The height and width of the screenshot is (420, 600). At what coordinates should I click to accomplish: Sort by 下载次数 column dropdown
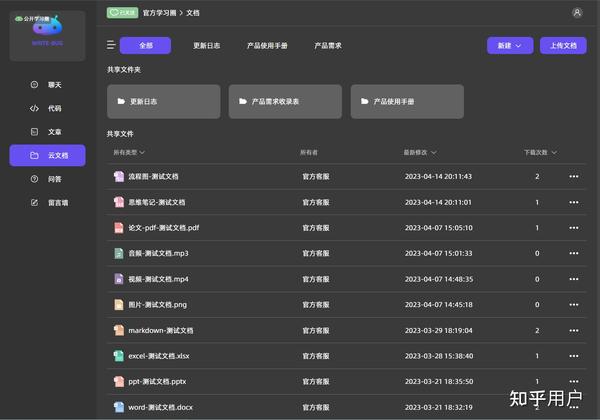pos(540,152)
